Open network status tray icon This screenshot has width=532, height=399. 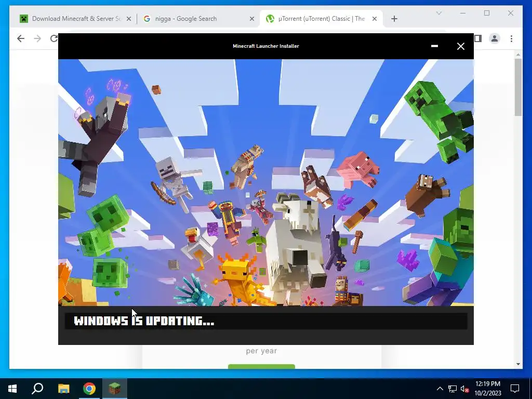(453, 389)
